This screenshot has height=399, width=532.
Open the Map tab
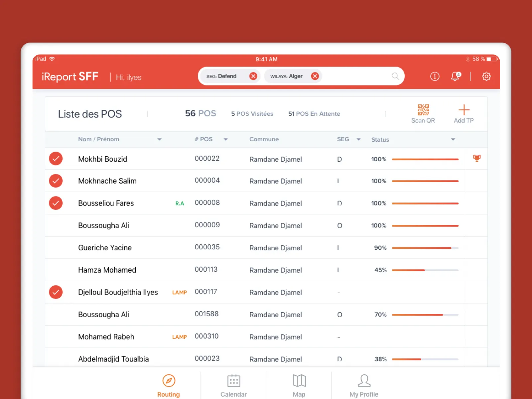[x=299, y=385]
